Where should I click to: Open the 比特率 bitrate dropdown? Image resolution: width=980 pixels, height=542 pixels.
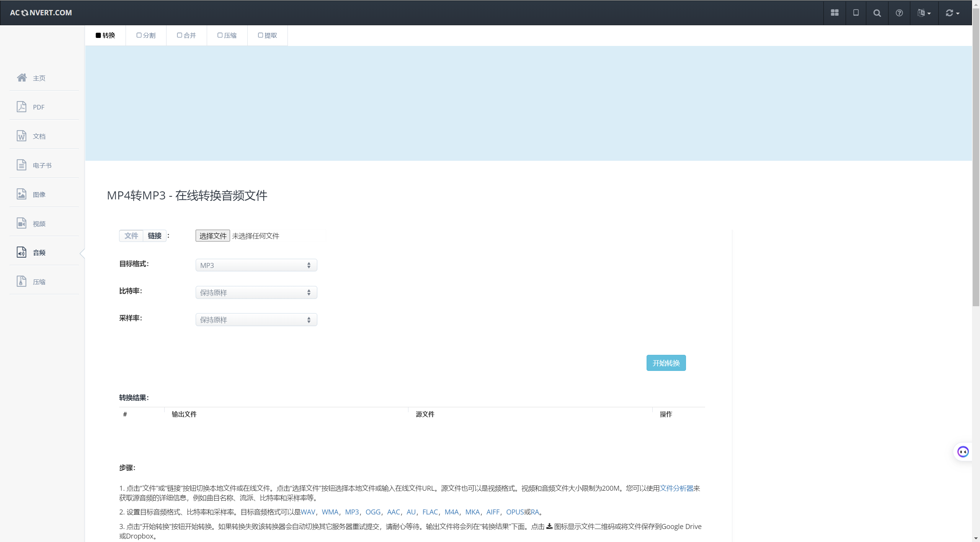pos(256,292)
